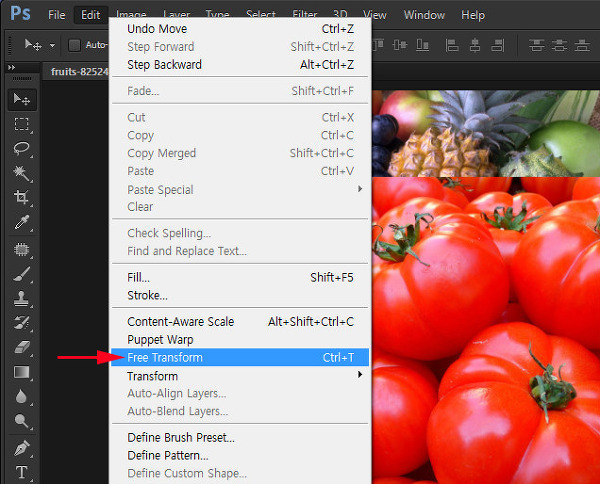The width and height of the screenshot is (600, 484).
Task: Select the Eyedropper tool
Action: point(21,222)
